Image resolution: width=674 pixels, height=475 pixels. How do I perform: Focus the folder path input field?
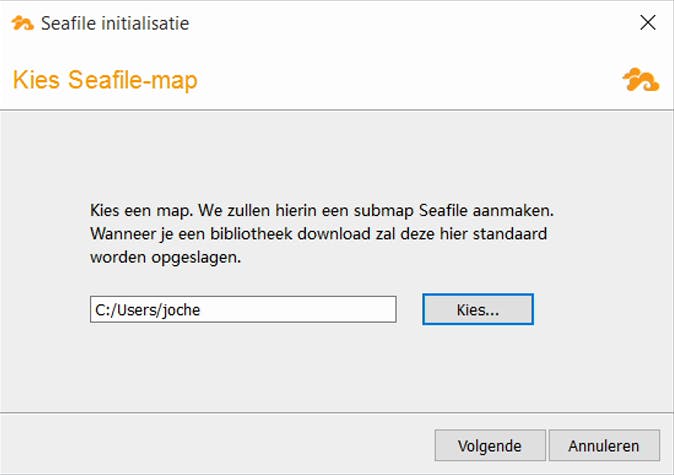point(243,309)
